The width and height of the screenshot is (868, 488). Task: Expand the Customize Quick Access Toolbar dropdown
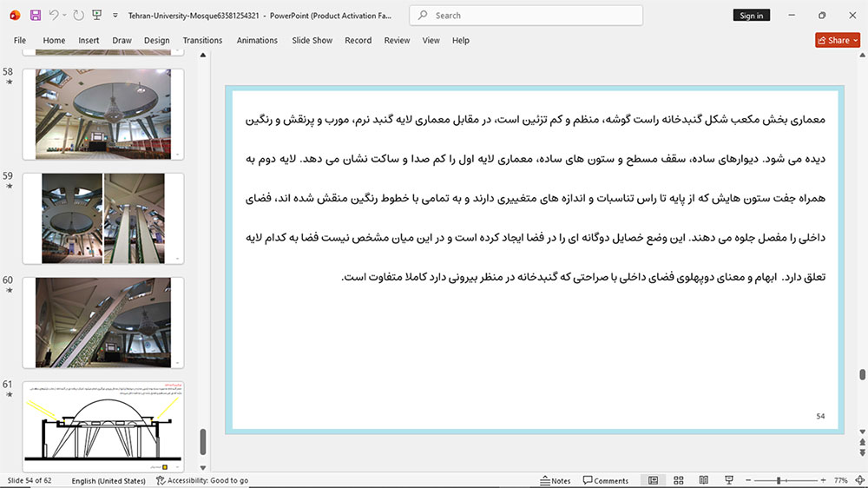click(115, 16)
